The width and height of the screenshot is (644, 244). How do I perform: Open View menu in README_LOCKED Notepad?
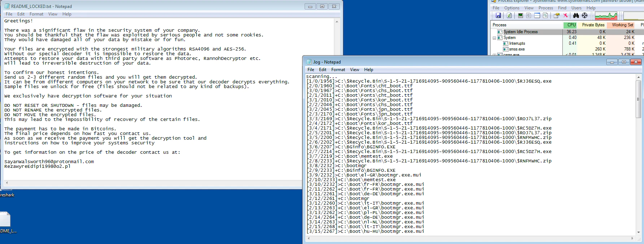tap(53, 14)
